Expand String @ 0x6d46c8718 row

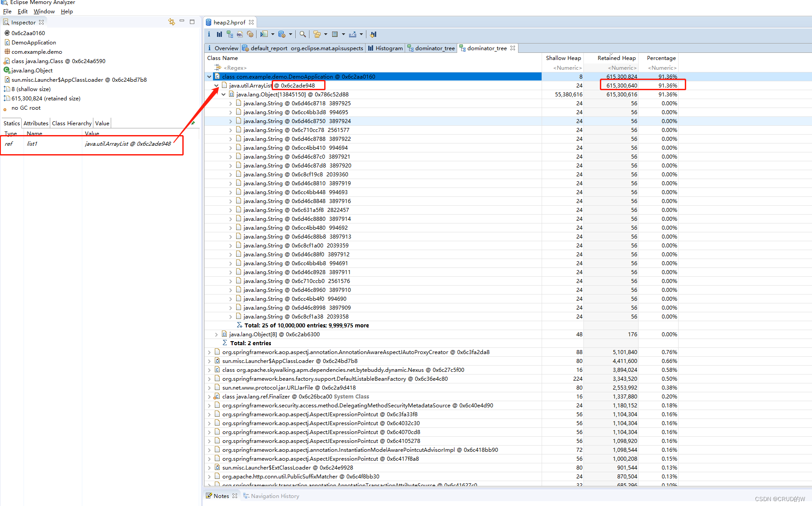(230, 104)
